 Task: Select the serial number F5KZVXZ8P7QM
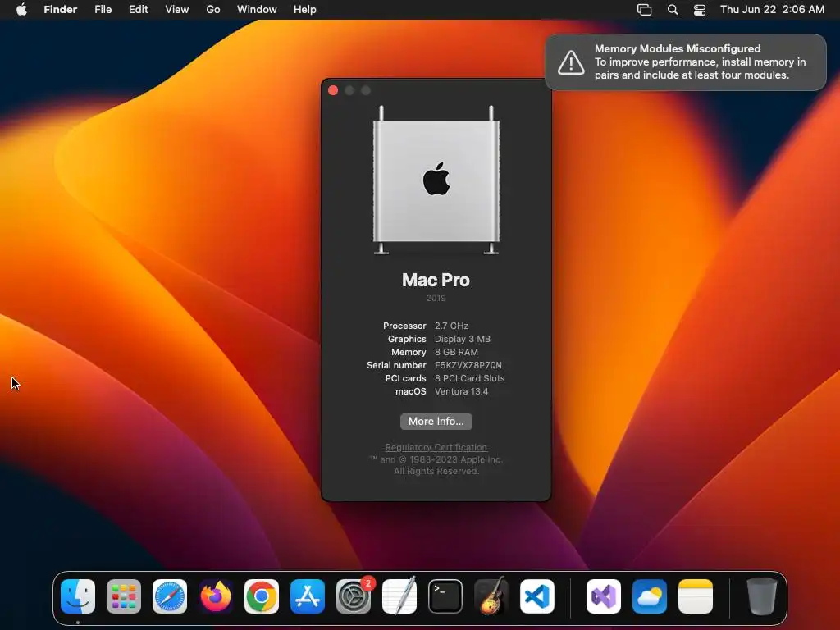[468, 365]
